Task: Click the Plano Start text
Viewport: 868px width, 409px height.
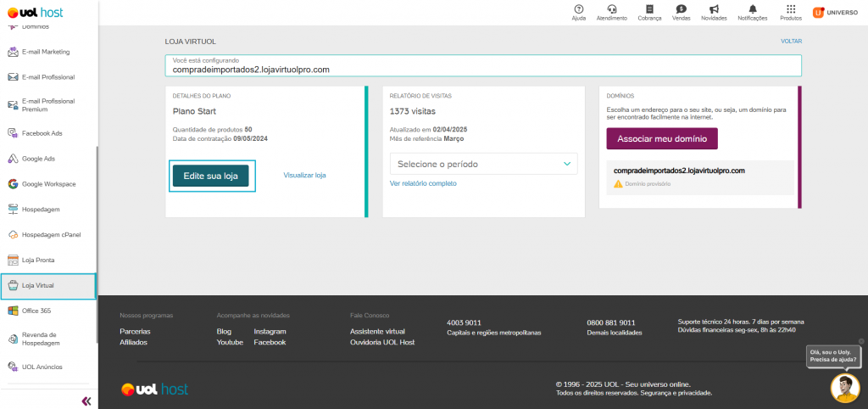Action: click(194, 111)
